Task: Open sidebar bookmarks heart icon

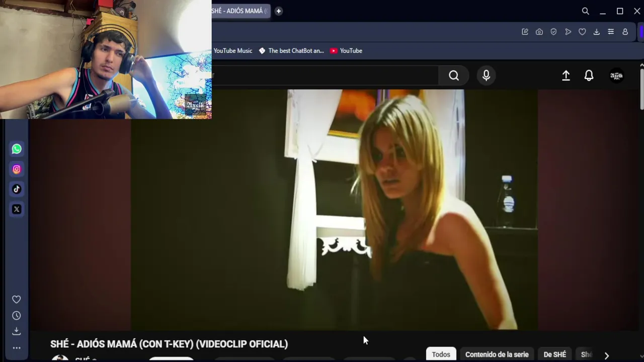Action: pos(17,299)
